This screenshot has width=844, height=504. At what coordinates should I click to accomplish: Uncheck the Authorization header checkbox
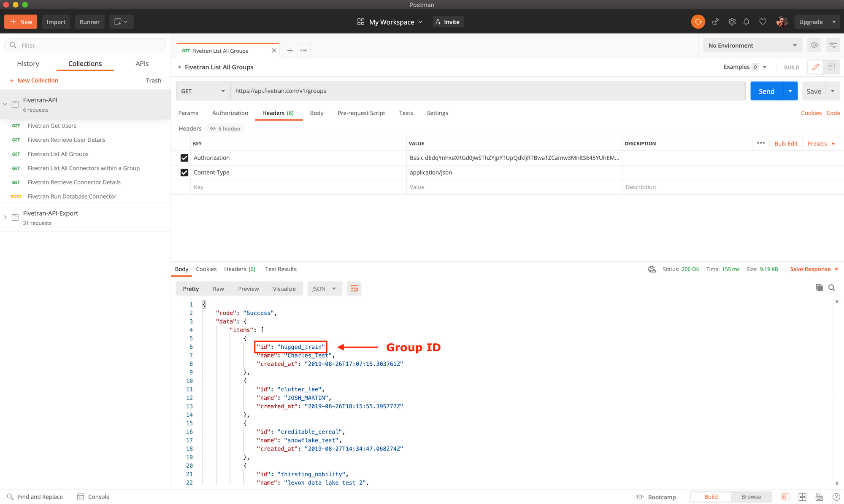tap(184, 158)
